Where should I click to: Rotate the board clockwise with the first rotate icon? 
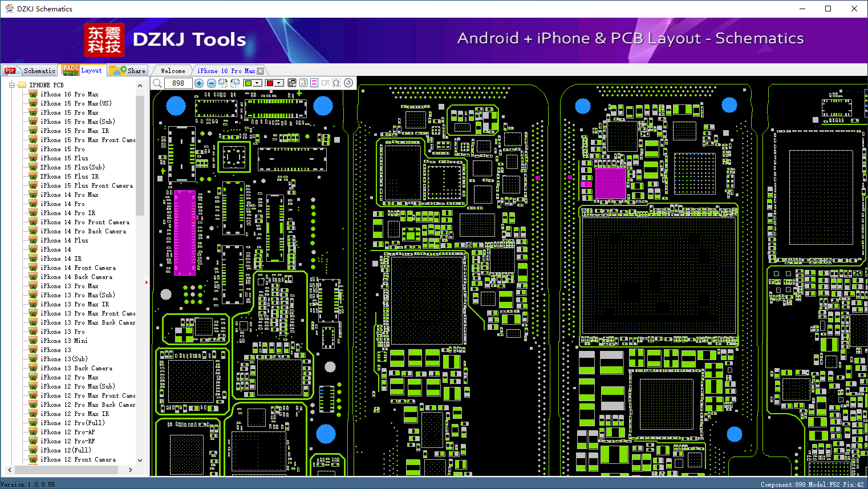click(x=223, y=83)
